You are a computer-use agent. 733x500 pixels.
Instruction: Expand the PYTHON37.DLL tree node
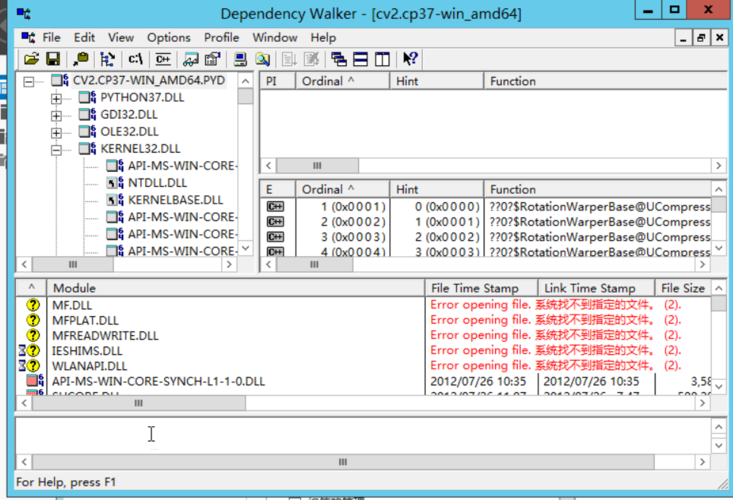56,99
